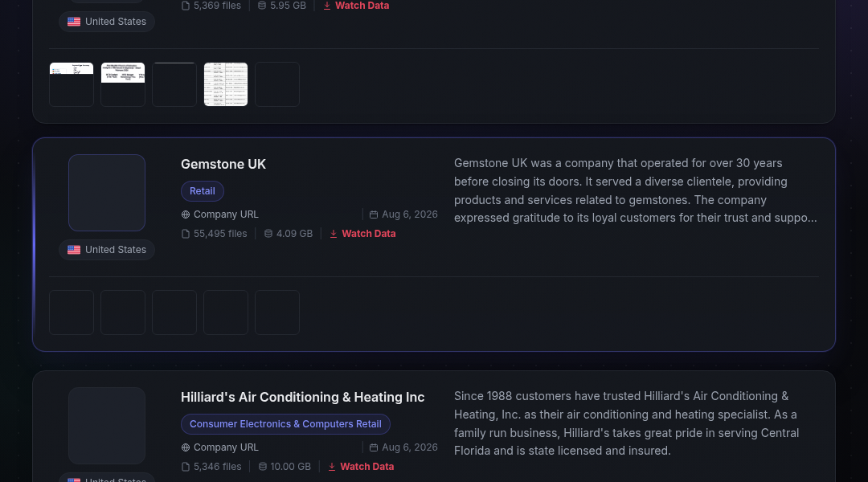Click download icon in Hilliard's Watch Data
The image size is (868, 482).
(332, 467)
